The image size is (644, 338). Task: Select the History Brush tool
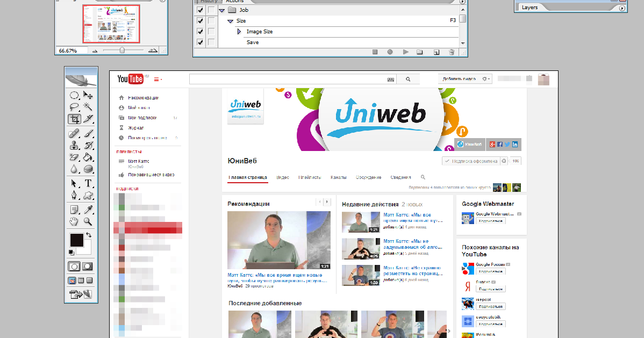(88, 146)
